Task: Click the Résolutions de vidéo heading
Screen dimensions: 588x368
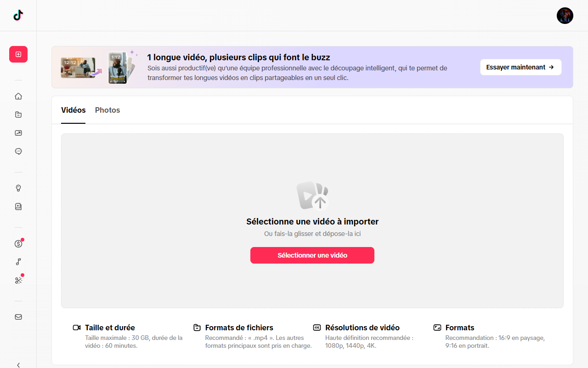Action: tap(362, 328)
